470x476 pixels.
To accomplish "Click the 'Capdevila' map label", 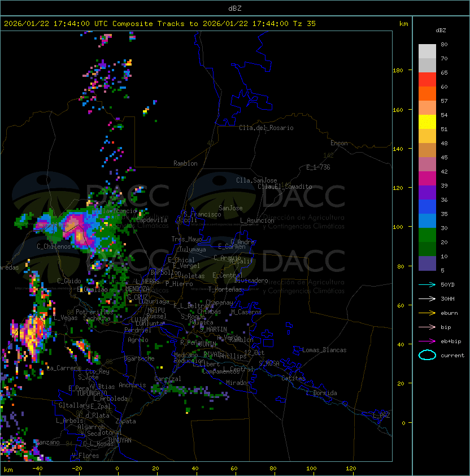I will (x=151, y=220).
